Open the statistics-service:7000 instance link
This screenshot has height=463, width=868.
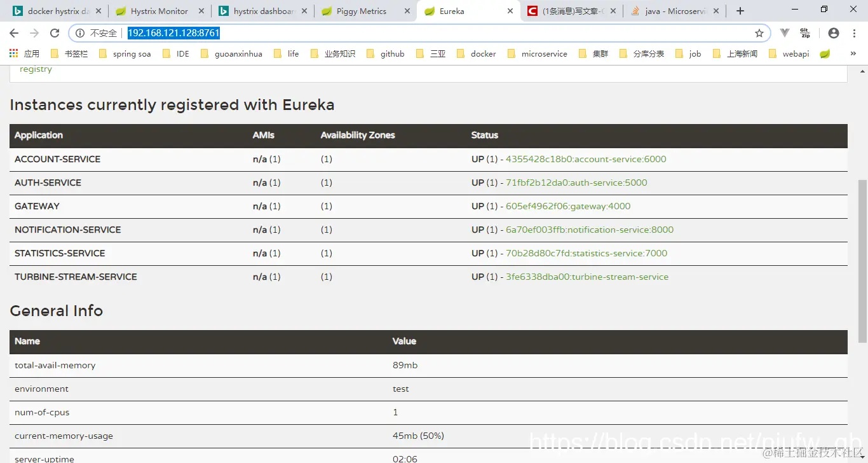pyautogui.click(x=587, y=253)
